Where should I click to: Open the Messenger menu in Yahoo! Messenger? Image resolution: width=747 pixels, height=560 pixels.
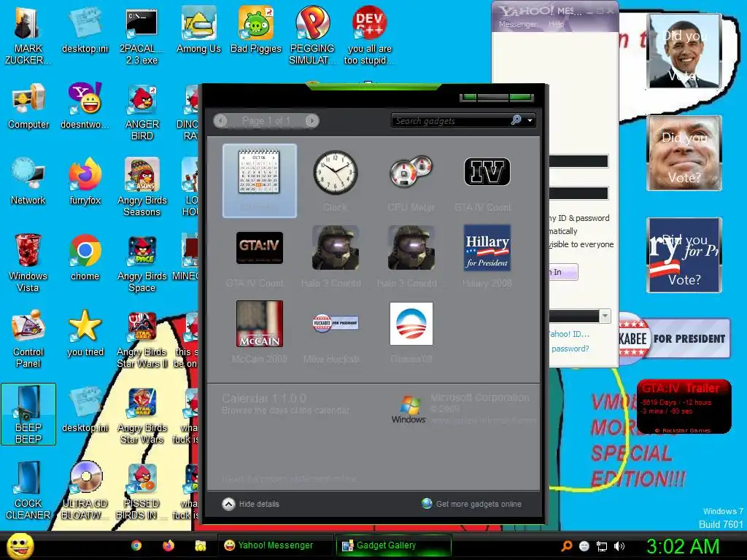coord(517,24)
